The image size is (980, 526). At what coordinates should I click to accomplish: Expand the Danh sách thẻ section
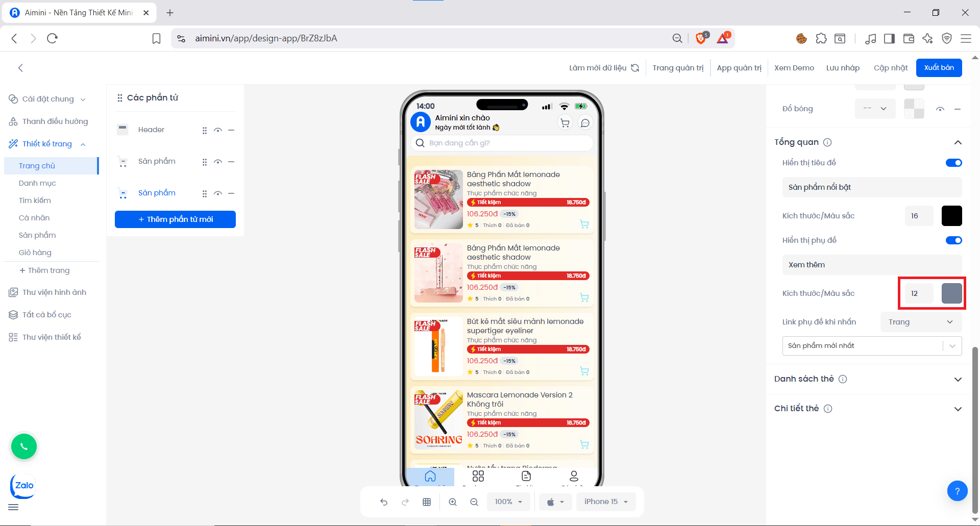coord(958,379)
